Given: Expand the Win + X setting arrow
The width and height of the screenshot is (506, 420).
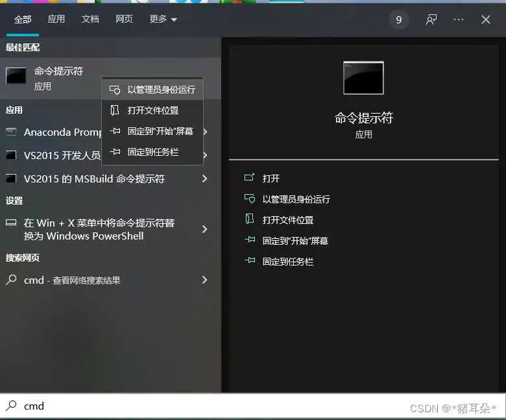Looking at the screenshot, I should (x=204, y=229).
